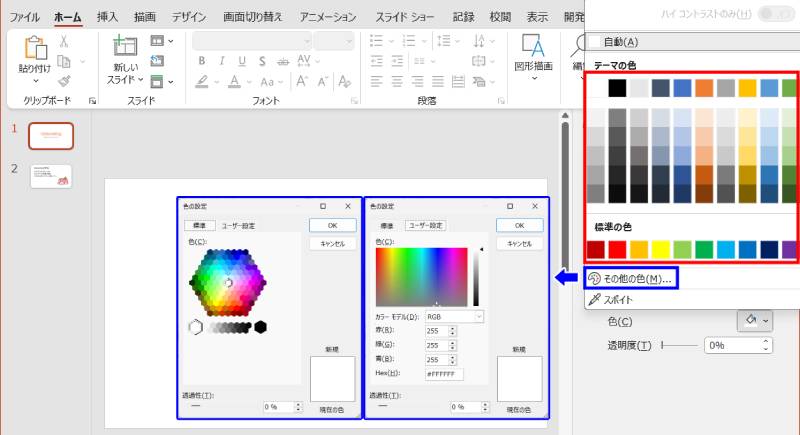Image resolution: width=800 pixels, height=435 pixels.
Task: Select slide 2 thumbnail
Action: (51, 176)
